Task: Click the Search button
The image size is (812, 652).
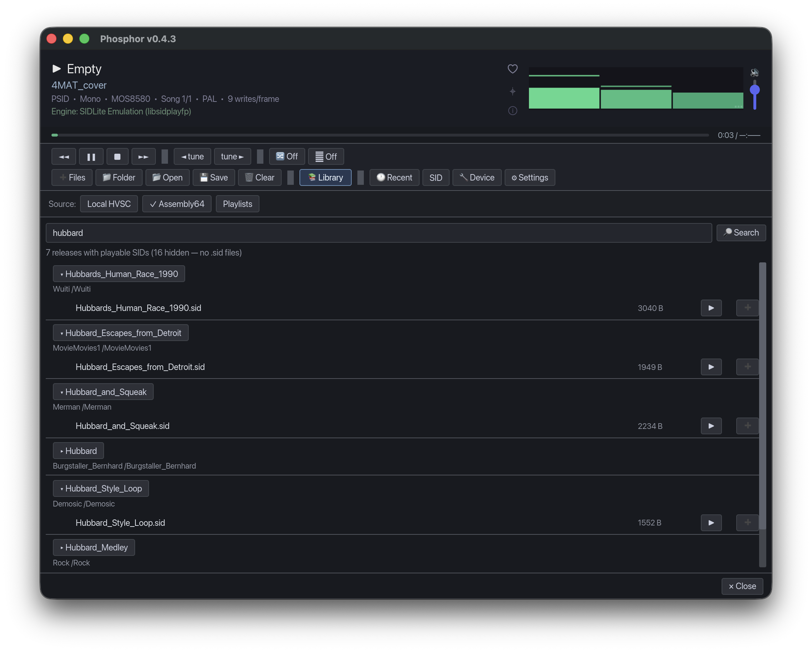Action: (741, 232)
